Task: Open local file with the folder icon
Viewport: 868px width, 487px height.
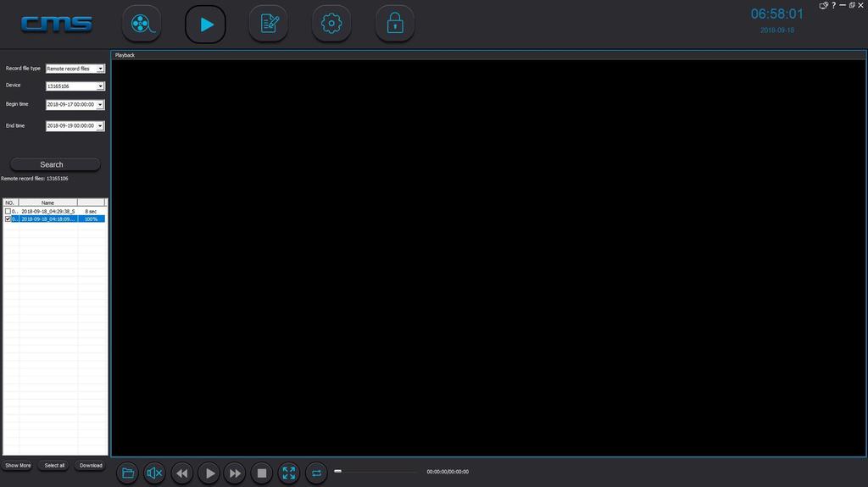Action: 127,473
